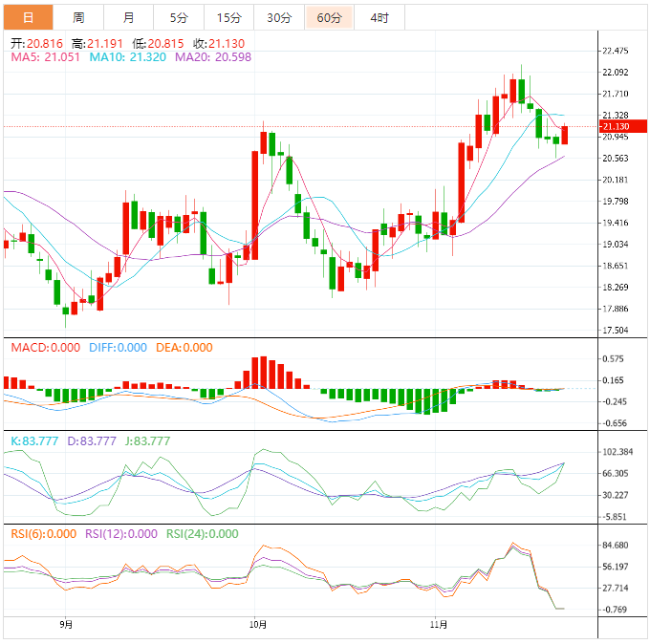Open the 月 (monthly) chart tab

pyautogui.click(x=128, y=17)
